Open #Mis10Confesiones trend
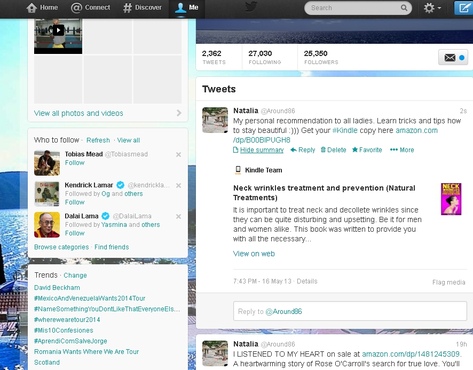Image resolution: width=473 pixels, height=370 pixels. click(x=64, y=330)
